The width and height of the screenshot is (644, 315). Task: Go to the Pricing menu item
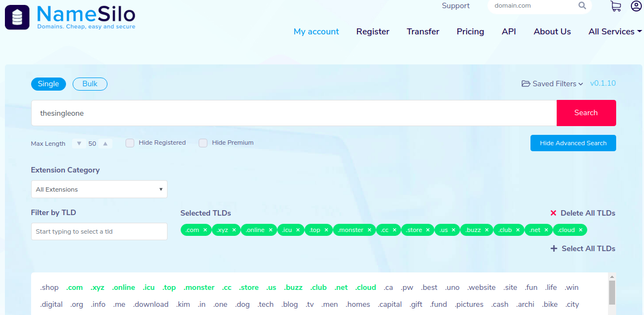pos(470,32)
